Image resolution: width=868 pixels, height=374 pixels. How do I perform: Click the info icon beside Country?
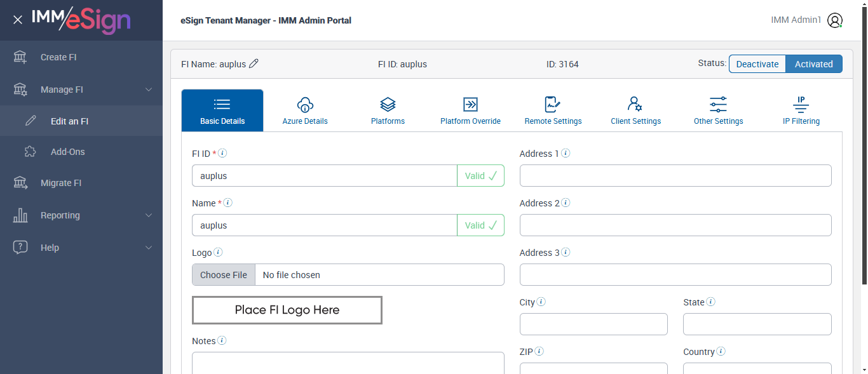pos(721,351)
